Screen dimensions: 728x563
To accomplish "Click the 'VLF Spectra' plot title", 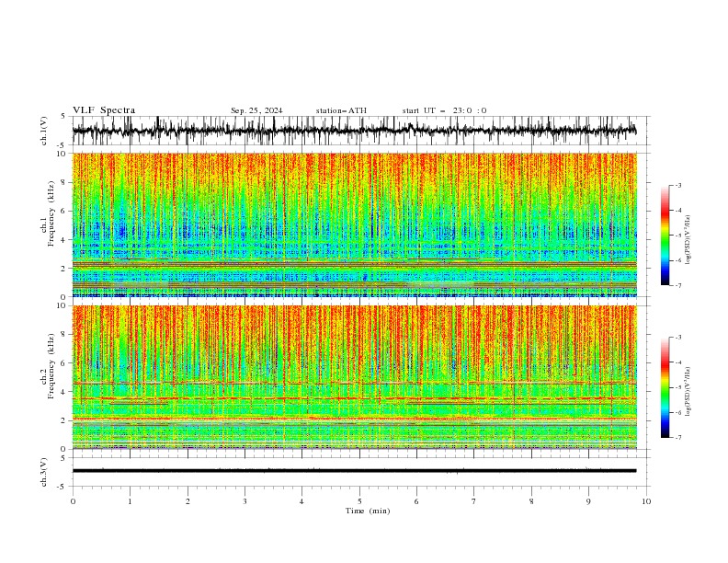I will tap(104, 110).
